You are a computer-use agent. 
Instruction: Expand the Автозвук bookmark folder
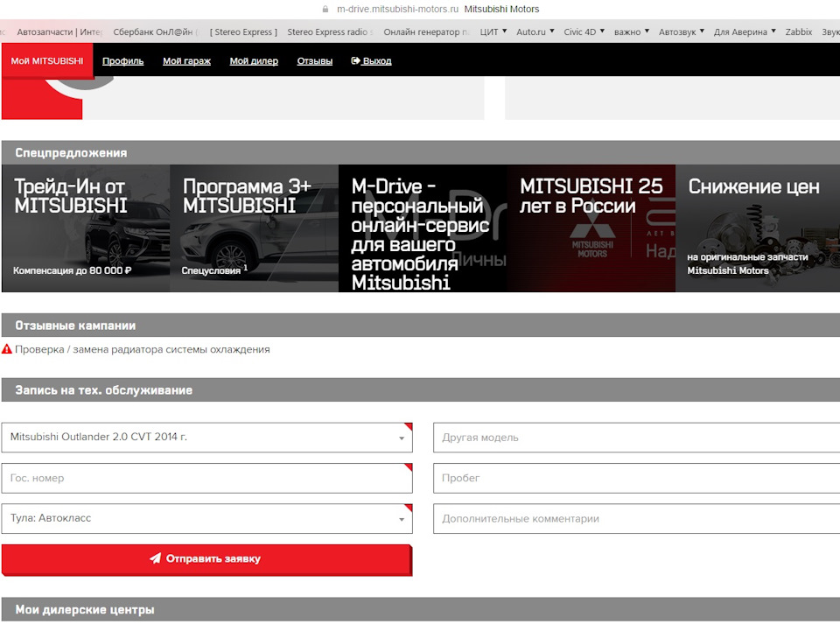[x=682, y=32]
